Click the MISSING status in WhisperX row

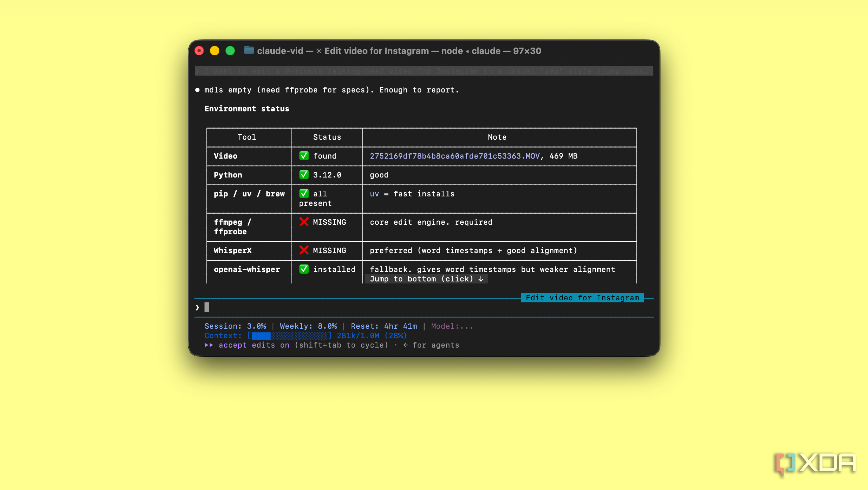tap(329, 250)
